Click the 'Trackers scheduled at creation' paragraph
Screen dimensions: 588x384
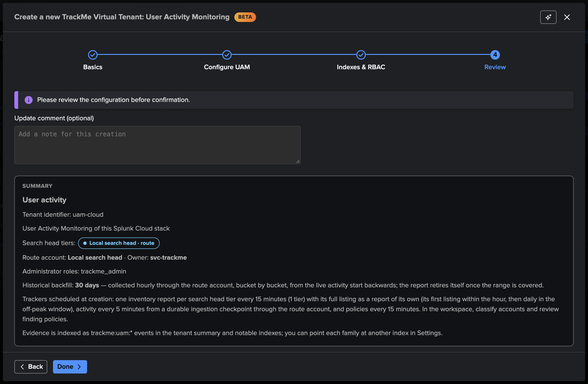click(x=291, y=309)
